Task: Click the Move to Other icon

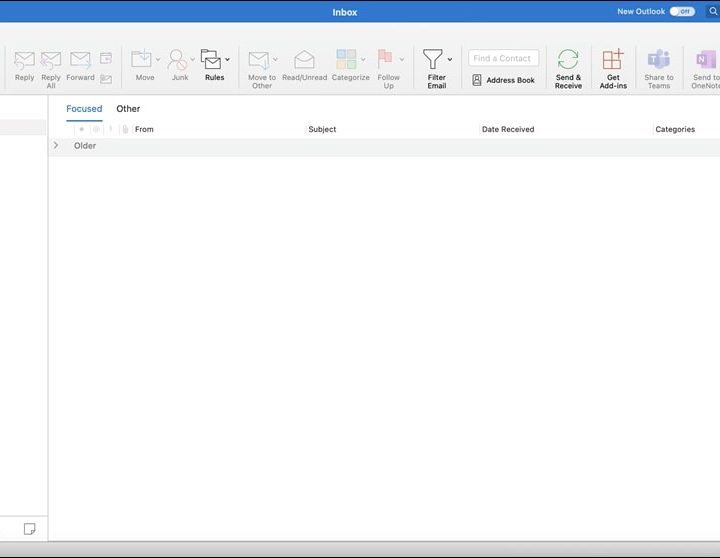Action: [259, 60]
